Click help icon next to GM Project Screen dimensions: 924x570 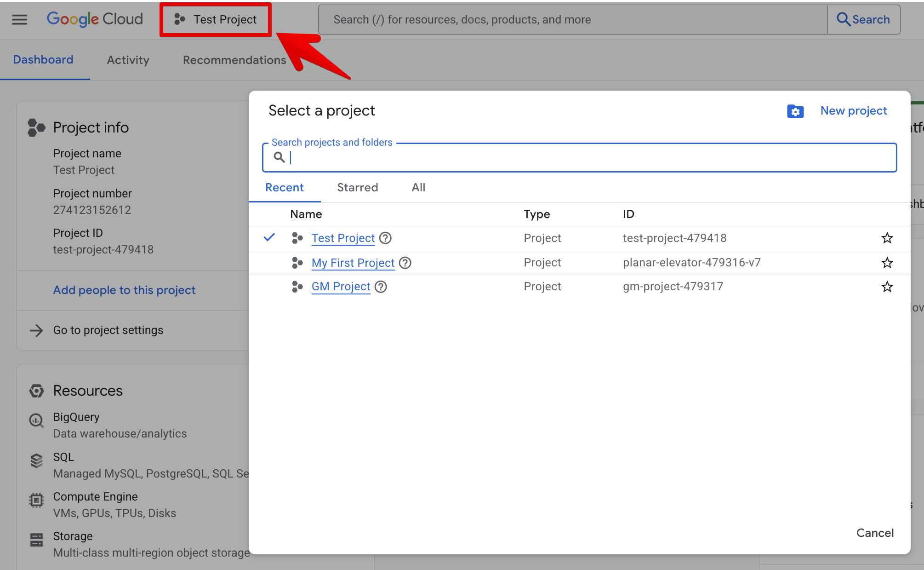point(381,287)
